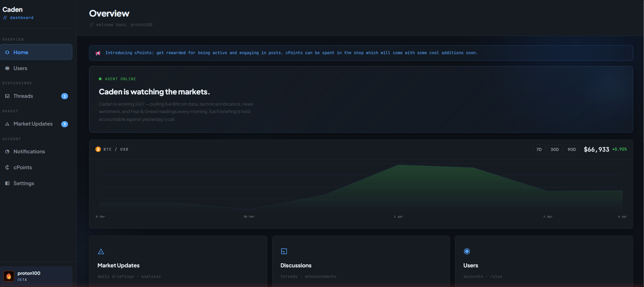Image resolution: width=644 pixels, height=287 pixels.
Task: Click the proton100 BETA profile panel
Action: click(x=36, y=276)
